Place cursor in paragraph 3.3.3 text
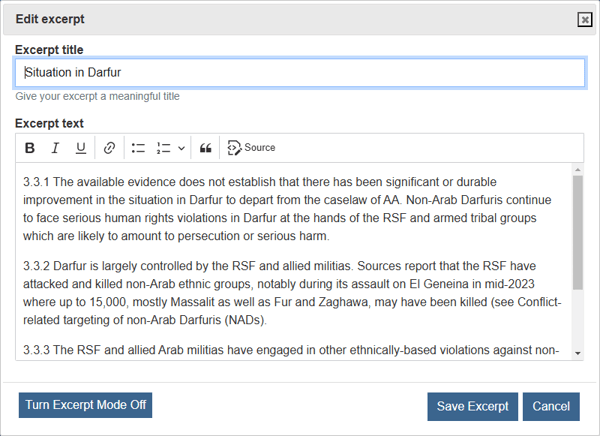The width and height of the screenshot is (600, 436). [291, 350]
